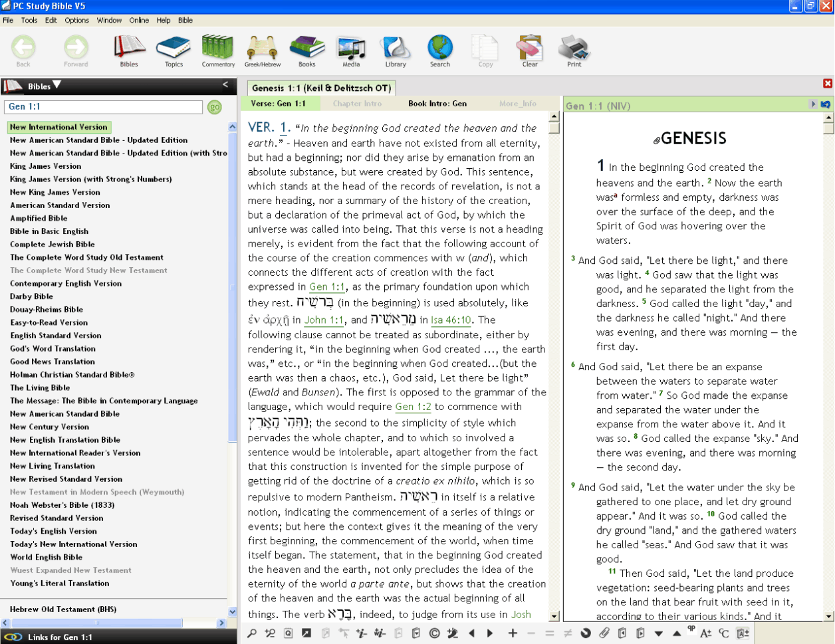
Task: Open the Tools menu
Action: click(29, 20)
